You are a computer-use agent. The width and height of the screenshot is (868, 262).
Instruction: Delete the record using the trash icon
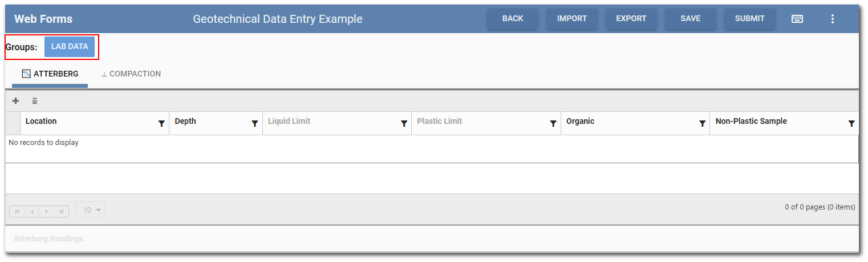click(35, 101)
